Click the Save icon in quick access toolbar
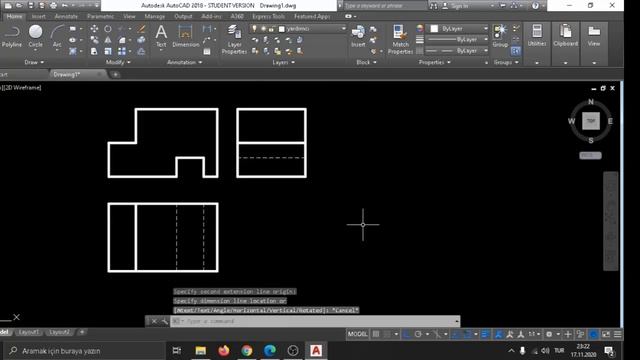The image size is (640, 360). pyautogui.click(x=31, y=5)
